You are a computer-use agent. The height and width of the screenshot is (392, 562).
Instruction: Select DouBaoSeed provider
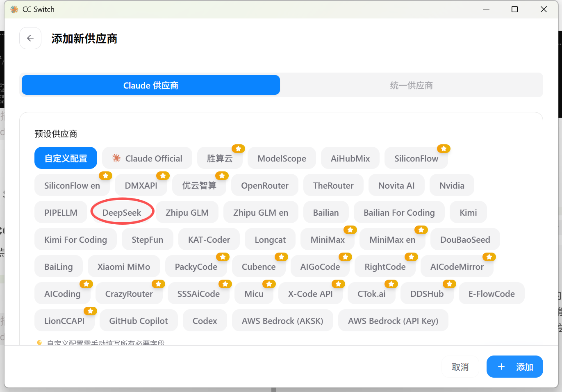click(x=465, y=239)
